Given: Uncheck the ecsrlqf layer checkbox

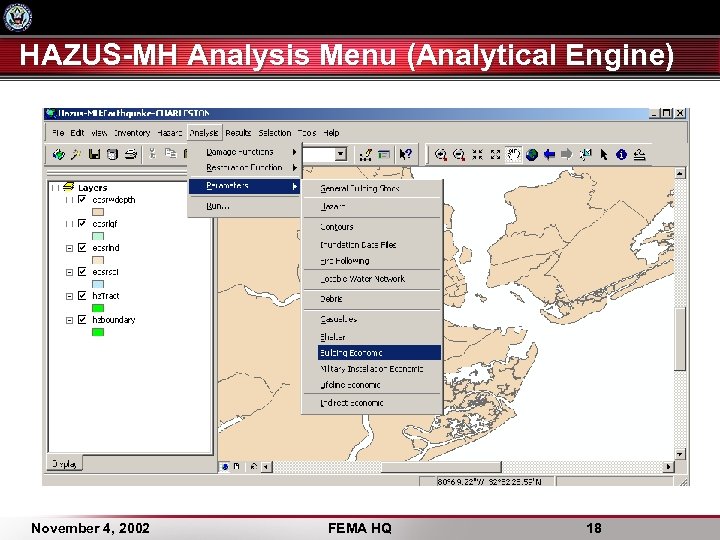Looking at the screenshot, I should [x=82, y=223].
